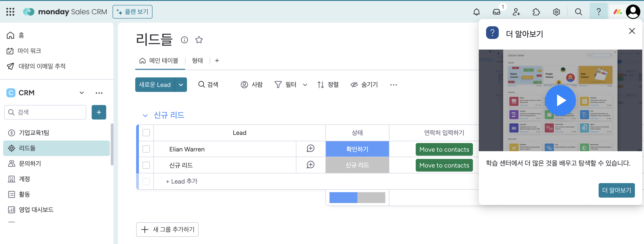The height and width of the screenshot is (244, 644).
Task: Open the apps puzzle piece icon
Action: [536, 12]
